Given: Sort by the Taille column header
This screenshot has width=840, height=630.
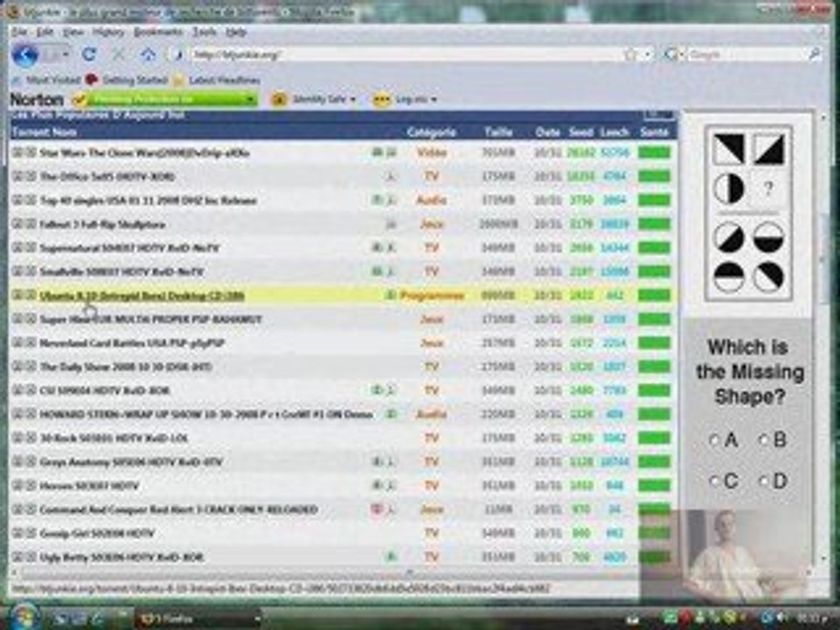Looking at the screenshot, I should (498, 132).
